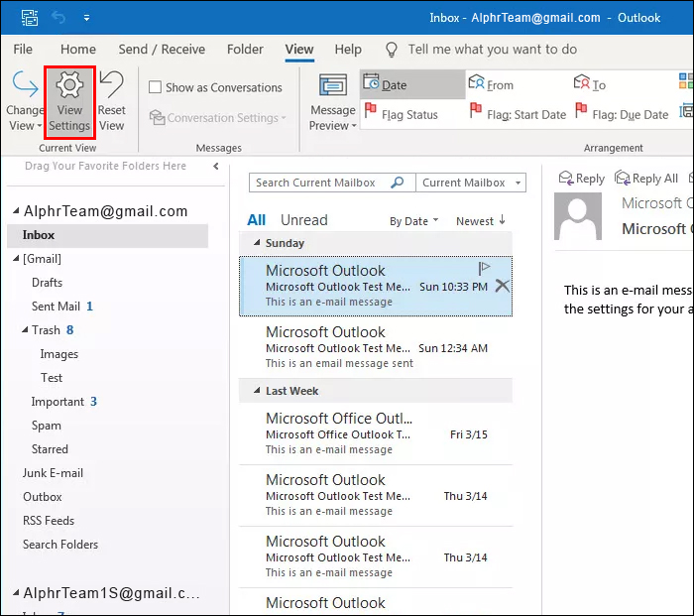
Task: Open Customize Quick Access Toolbar arrow
Action: coord(87,18)
